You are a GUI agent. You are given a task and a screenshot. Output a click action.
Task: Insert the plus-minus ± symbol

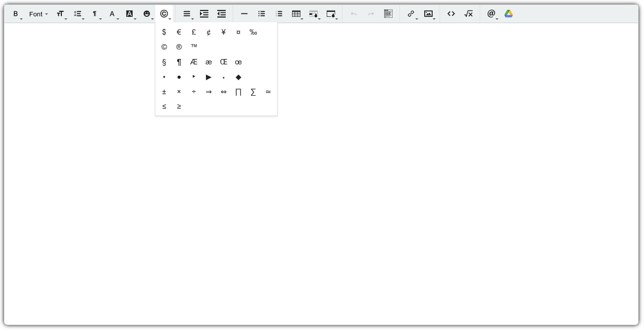(164, 92)
